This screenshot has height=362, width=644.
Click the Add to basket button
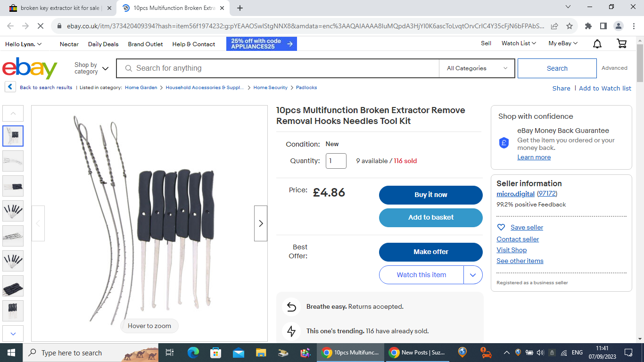(x=430, y=217)
